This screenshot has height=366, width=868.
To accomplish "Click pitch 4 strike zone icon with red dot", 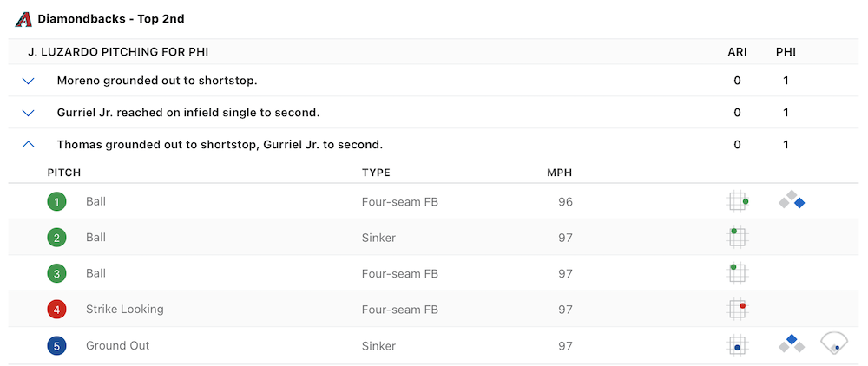I will coord(737,309).
